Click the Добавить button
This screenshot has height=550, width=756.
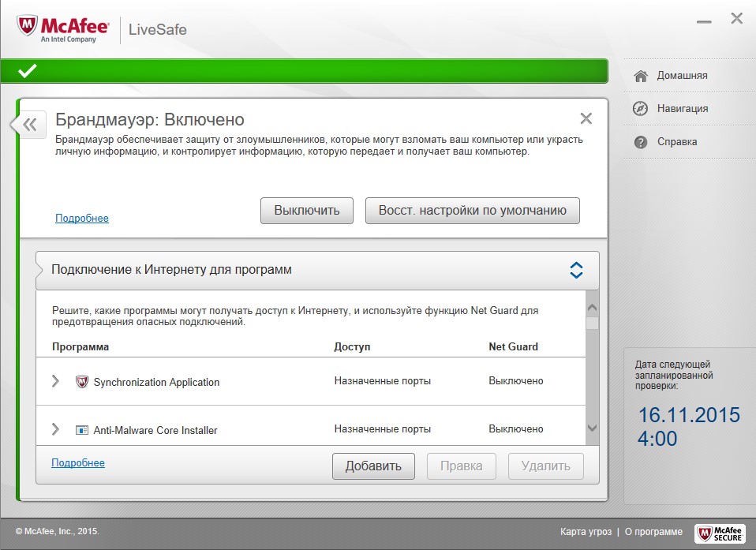pyautogui.click(x=373, y=466)
